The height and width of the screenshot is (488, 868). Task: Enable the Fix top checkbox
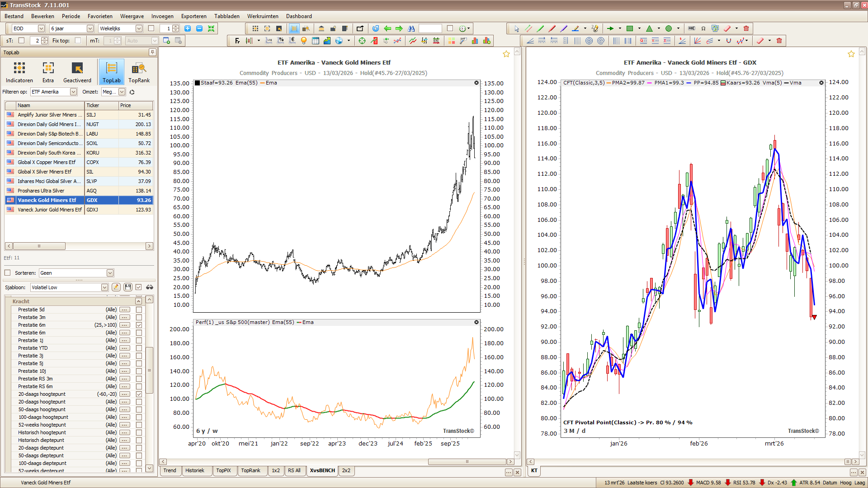78,40
